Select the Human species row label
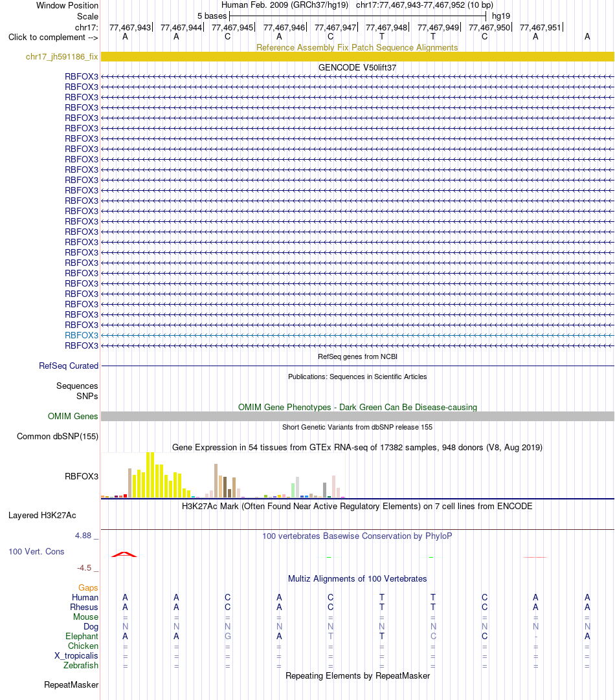Screen dimensions: 615x700 85,597
